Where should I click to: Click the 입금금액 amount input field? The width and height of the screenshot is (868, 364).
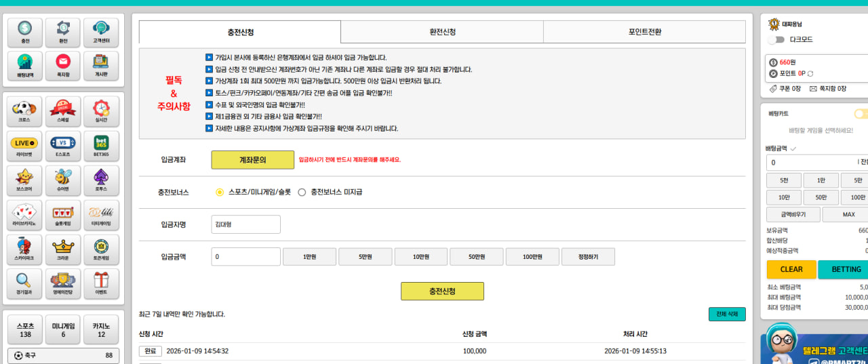tap(246, 257)
